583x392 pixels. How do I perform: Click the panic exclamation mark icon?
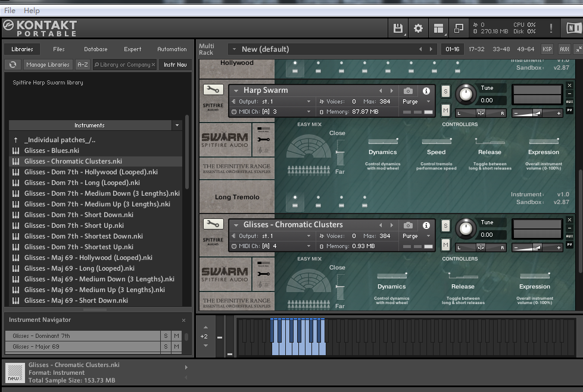point(551,28)
